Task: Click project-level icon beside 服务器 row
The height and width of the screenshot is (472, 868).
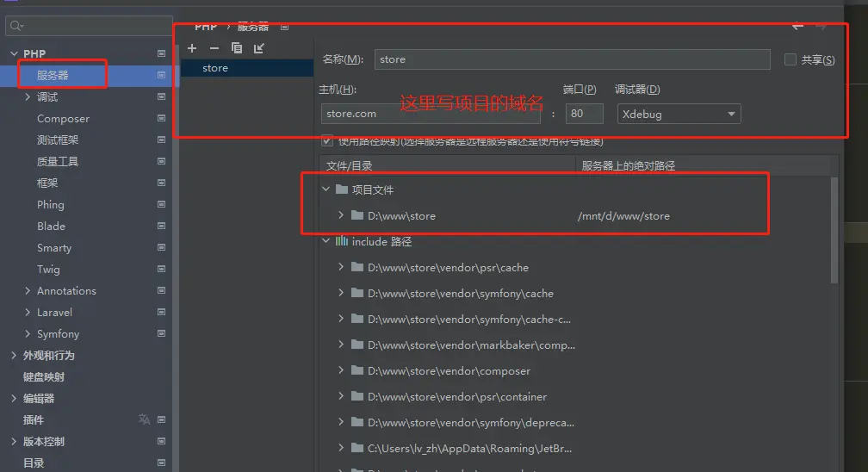Action: (161, 75)
